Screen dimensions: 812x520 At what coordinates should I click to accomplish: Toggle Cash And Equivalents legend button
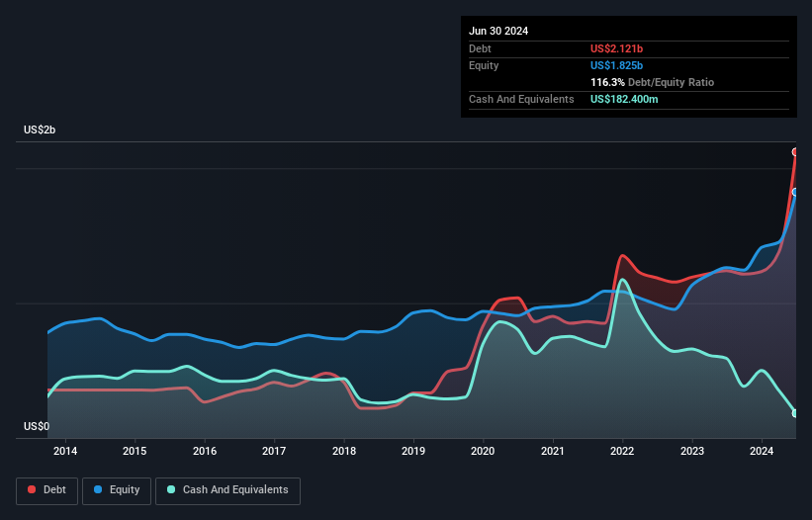227,490
